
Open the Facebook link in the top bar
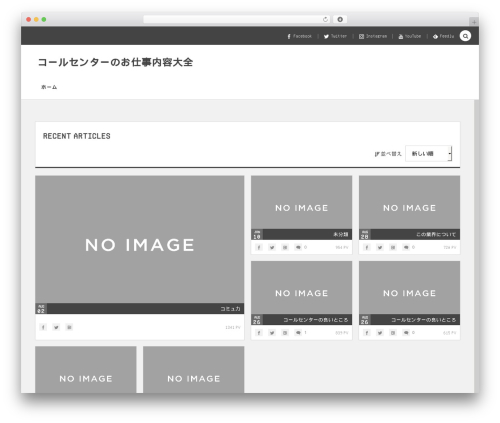point(299,36)
